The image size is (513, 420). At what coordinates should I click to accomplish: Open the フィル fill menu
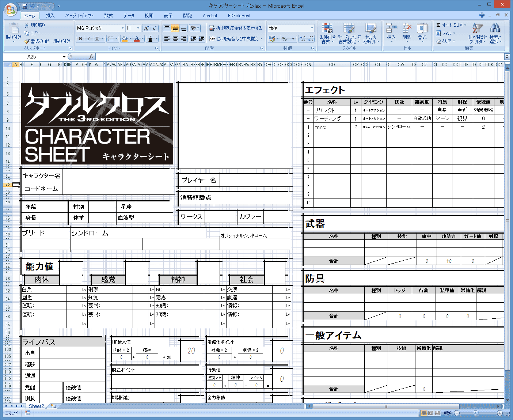click(x=446, y=33)
